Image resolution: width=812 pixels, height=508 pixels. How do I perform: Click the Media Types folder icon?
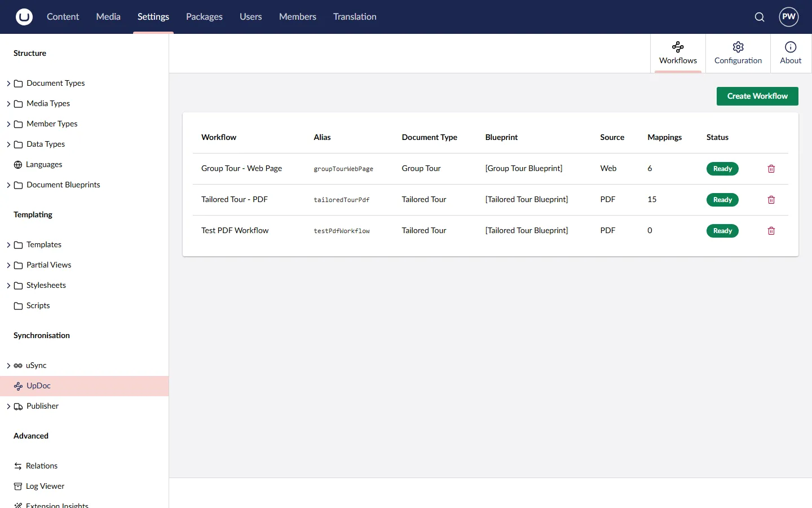click(18, 104)
